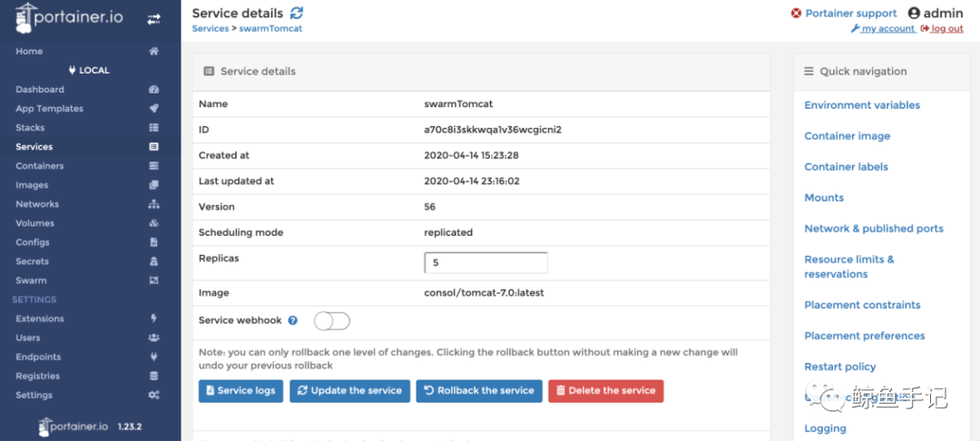Click into the Replicas number field

pos(485,263)
